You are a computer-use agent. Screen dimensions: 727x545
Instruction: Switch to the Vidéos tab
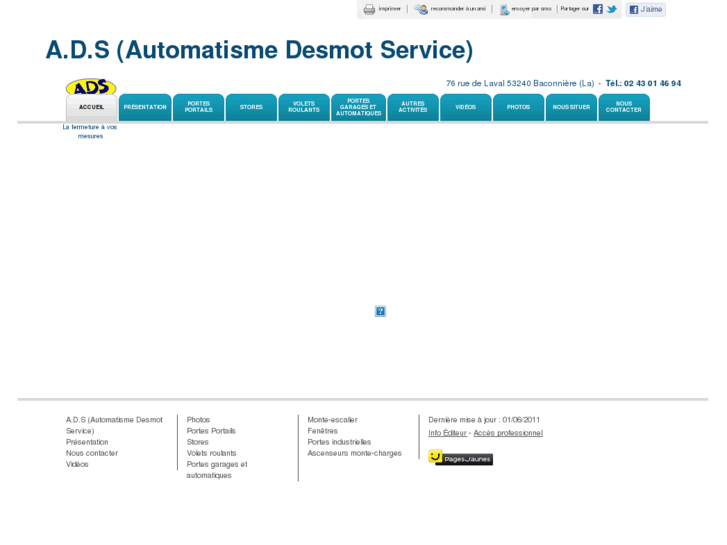tap(466, 107)
